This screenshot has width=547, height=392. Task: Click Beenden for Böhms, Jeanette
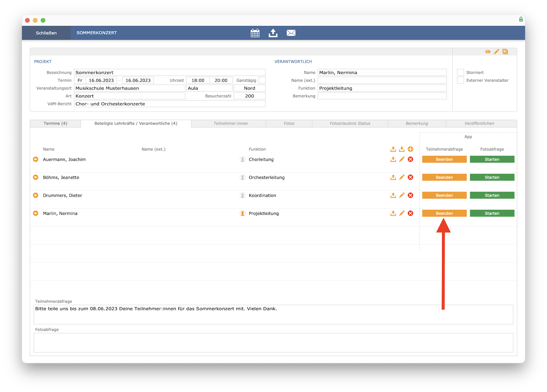[444, 177]
